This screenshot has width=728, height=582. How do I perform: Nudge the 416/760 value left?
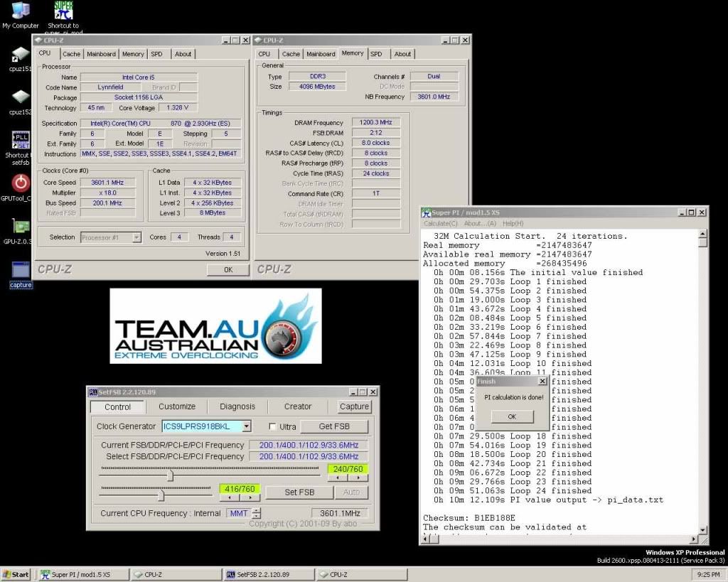coord(230,497)
